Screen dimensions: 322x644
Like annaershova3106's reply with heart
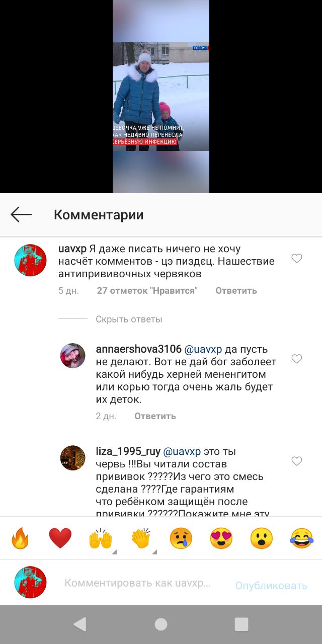coord(297,359)
